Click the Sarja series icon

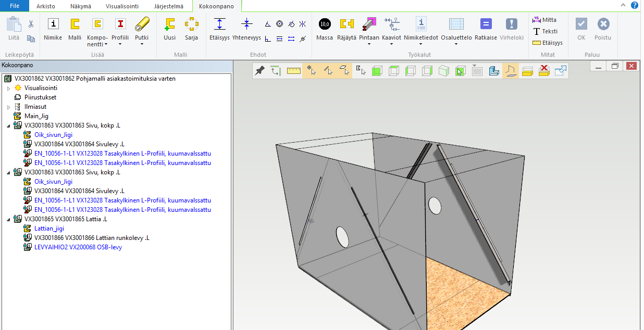click(191, 24)
